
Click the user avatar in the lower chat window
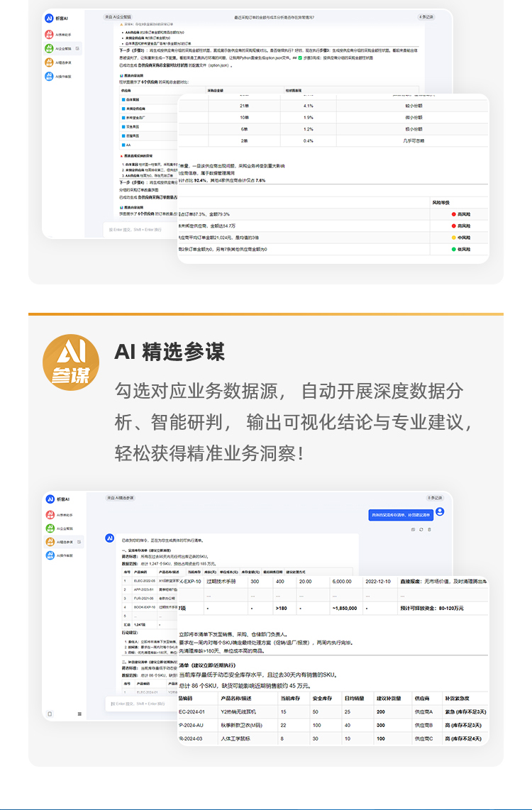point(440,511)
